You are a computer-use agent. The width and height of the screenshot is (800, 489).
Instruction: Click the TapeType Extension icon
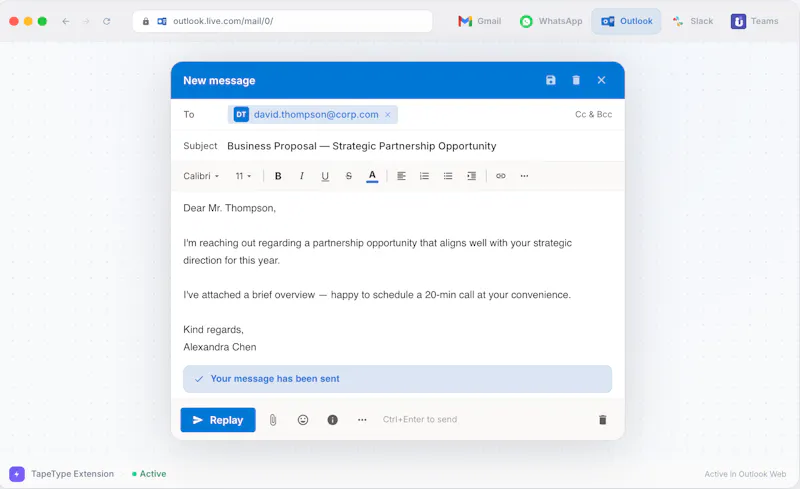tap(17, 474)
